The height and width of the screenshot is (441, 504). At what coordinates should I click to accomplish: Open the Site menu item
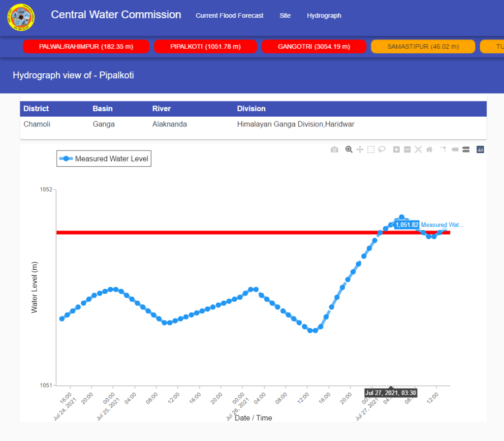(x=285, y=16)
